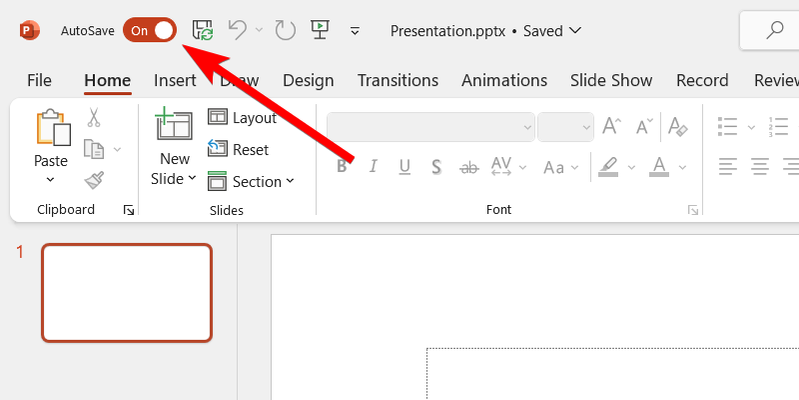799x400 pixels.
Task: Select the Format Painter brush
Action: coord(94,180)
